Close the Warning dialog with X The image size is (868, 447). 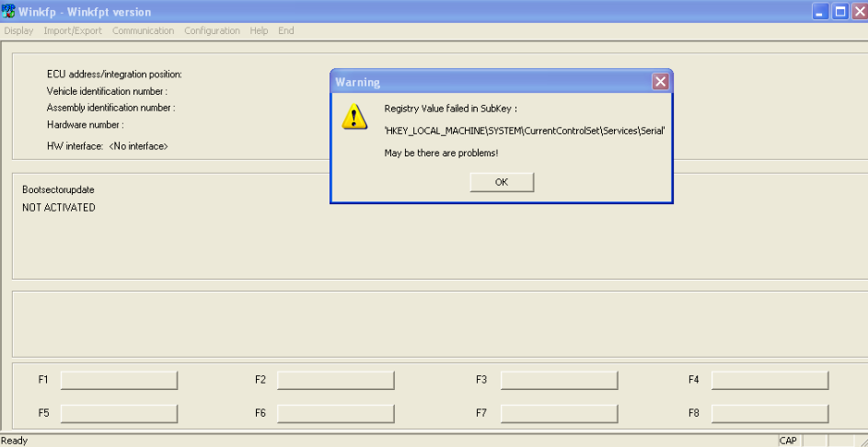tap(660, 82)
